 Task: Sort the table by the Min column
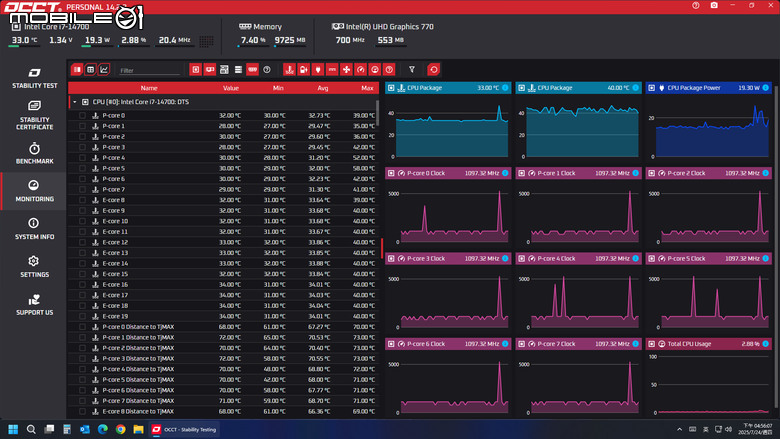pyautogui.click(x=278, y=88)
